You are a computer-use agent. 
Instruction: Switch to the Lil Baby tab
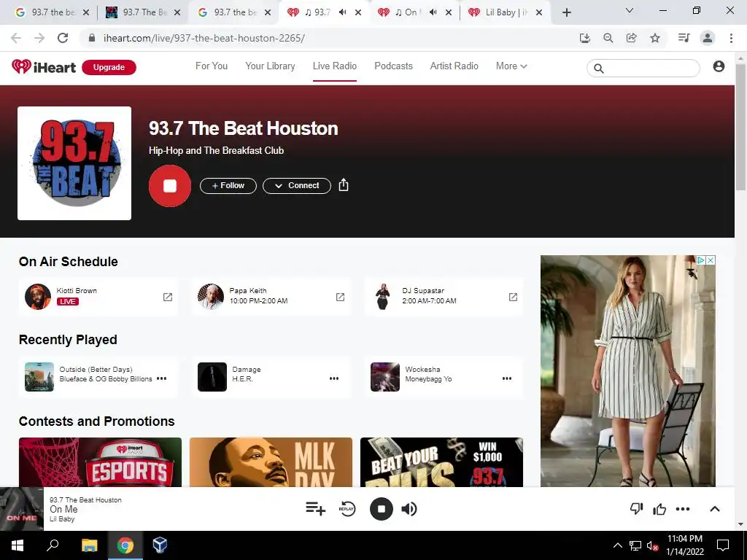click(x=506, y=12)
